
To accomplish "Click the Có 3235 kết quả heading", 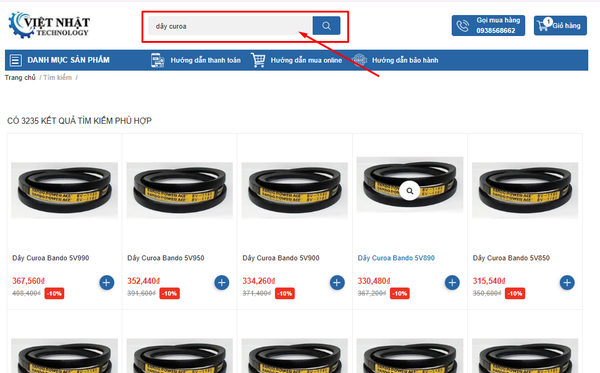I will 79,121.
